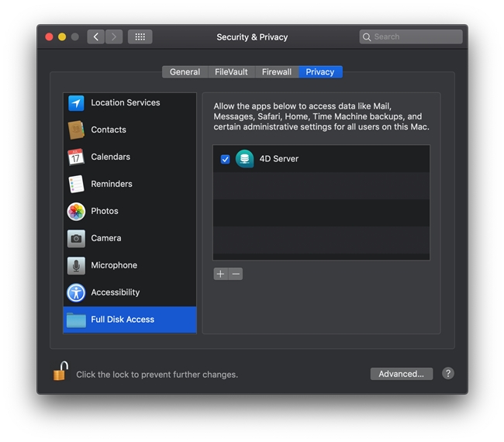504x442 pixels.
Task: Open the Microphone privacy settings
Action: coord(113,265)
